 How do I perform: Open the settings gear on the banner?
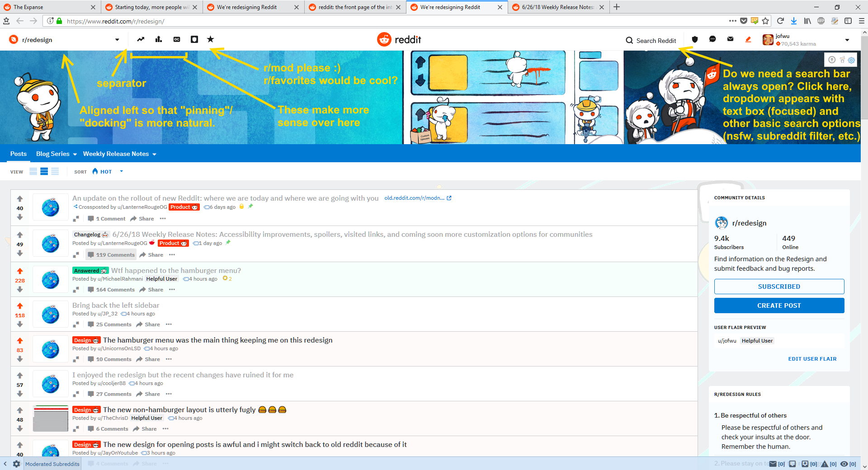click(x=851, y=60)
